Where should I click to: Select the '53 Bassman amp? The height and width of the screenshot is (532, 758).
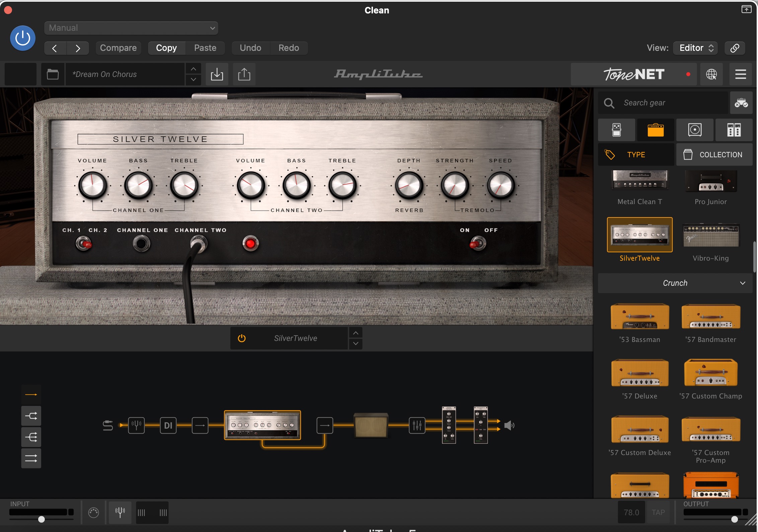(640, 323)
